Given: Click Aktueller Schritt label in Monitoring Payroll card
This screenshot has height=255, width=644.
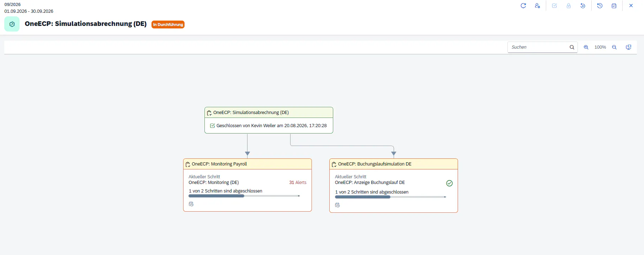Looking at the screenshot, I should point(204,177).
